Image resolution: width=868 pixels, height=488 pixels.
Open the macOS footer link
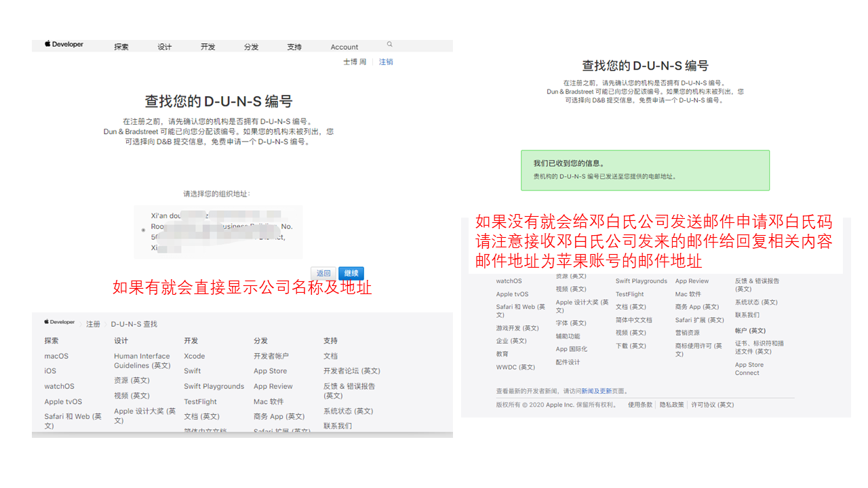pyautogui.click(x=56, y=356)
